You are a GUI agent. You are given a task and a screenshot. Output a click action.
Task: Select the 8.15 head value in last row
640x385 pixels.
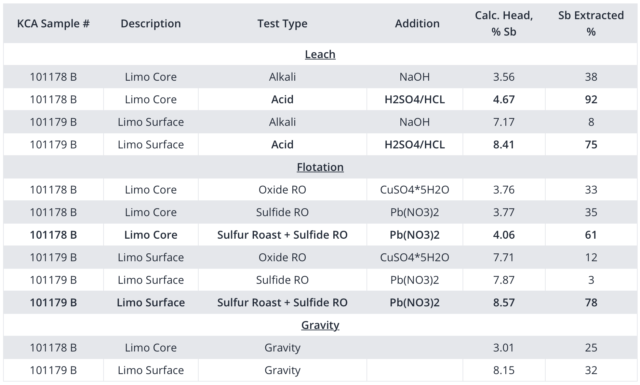[x=504, y=370]
